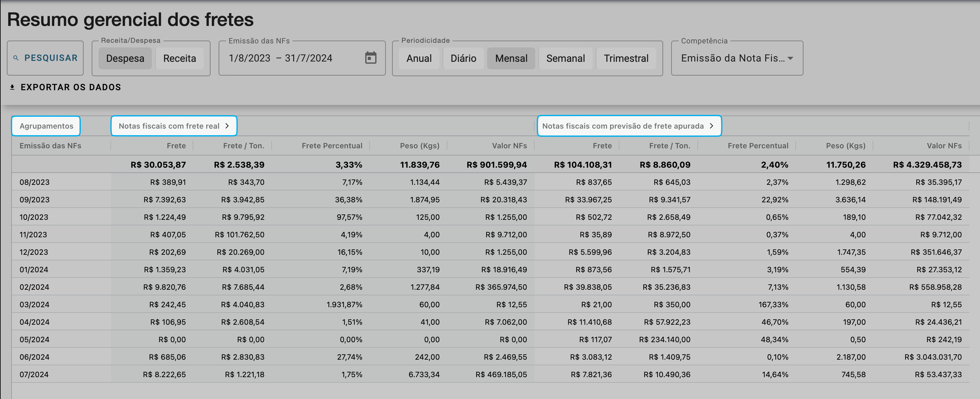This screenshot has height=399, width=980.
Task: Sort by first Frete / Ton. column header
Action: pyautogui.click(x=244, y=145)
